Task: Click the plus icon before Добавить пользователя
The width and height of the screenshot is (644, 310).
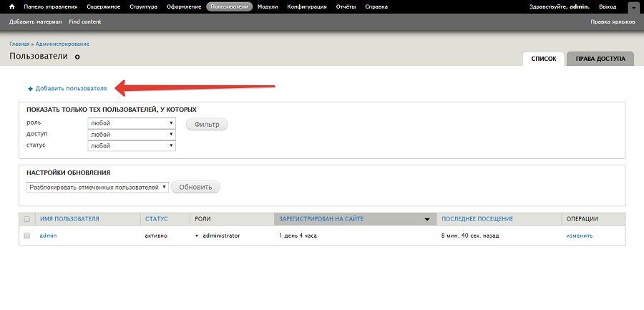Action: point(30,89)
